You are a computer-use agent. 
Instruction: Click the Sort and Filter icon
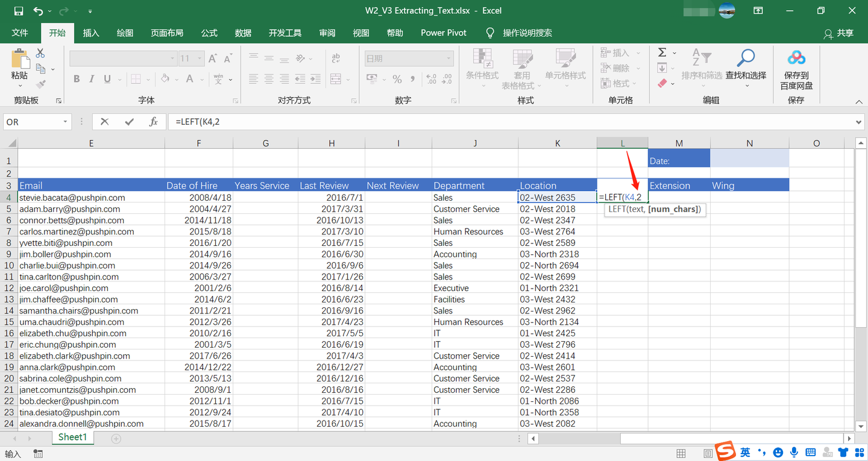coord(701,58)
